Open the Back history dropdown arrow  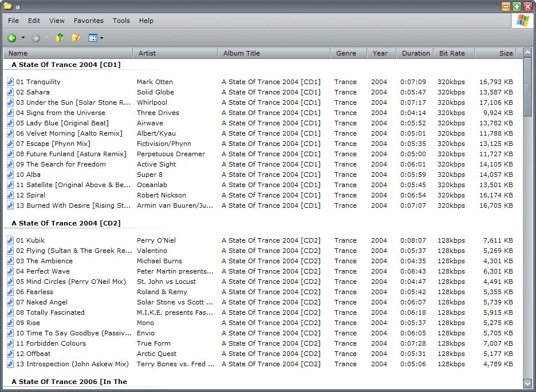[23, 38]
